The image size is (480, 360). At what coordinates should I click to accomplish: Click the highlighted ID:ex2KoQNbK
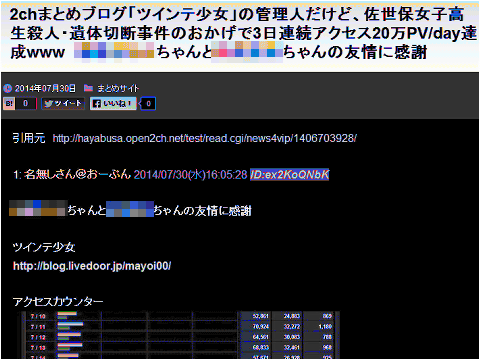[x=290, y=174]
